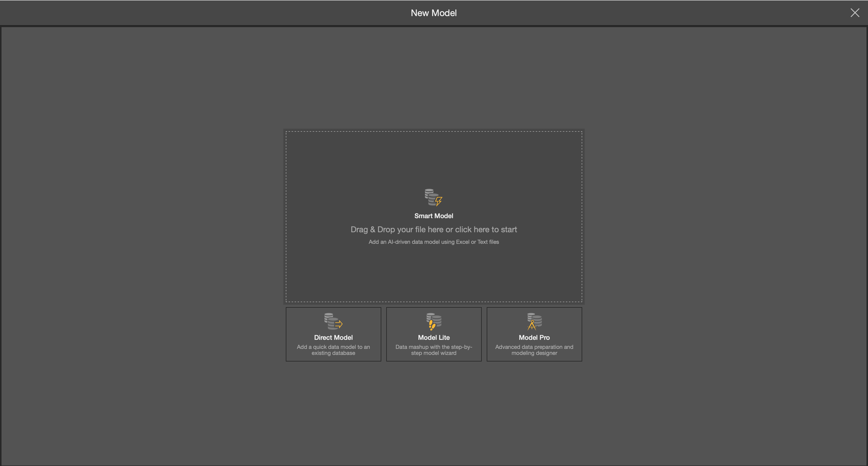The width and height of the screenshot is (868, 466).
Task: Click "Advanced data preparation" description
Action: (x=534, y=350)
